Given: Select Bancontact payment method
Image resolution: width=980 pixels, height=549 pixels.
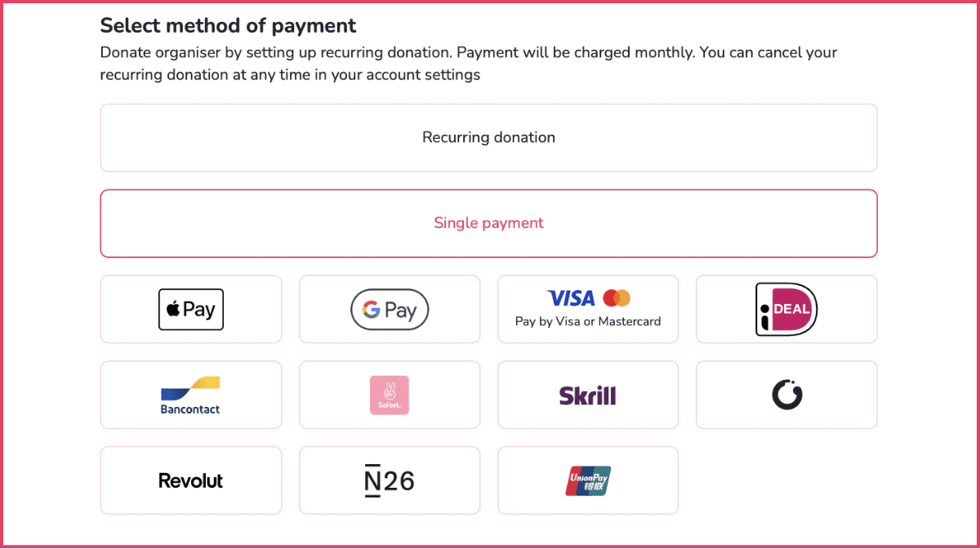Looking at the screenshot, I should (x=190, y=395).
